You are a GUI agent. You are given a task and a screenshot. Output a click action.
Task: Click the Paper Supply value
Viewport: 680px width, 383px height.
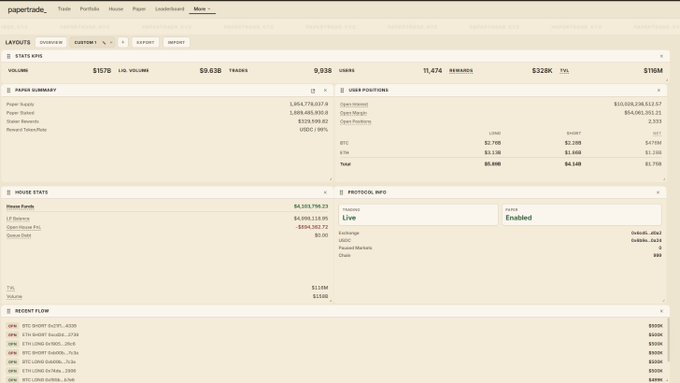(x=308, y=104)
